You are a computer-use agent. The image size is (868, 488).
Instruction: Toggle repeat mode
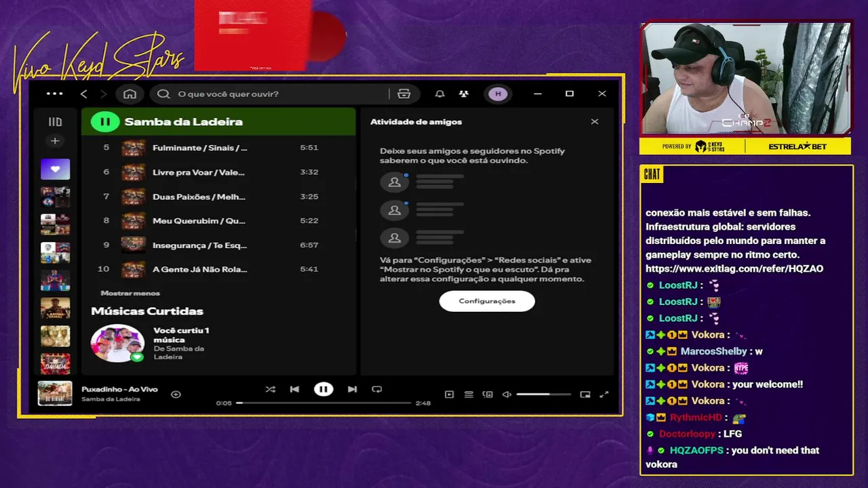point(377,389)
